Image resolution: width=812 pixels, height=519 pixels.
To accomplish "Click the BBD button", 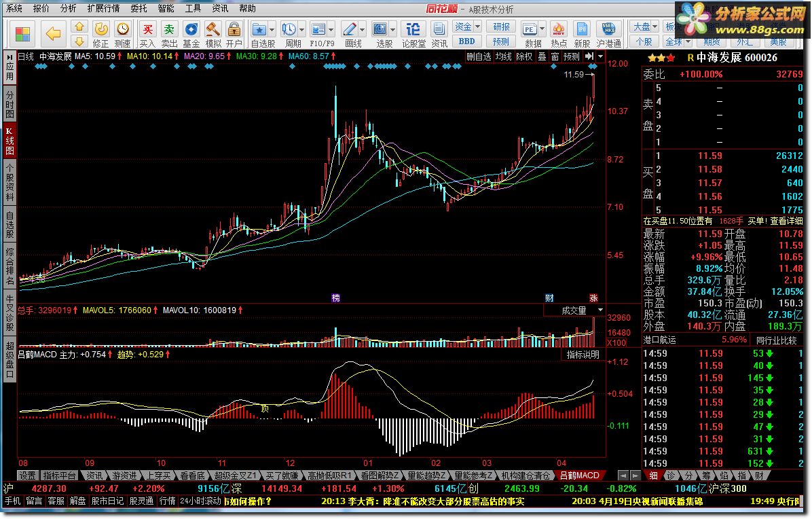I will pos(466,41).
